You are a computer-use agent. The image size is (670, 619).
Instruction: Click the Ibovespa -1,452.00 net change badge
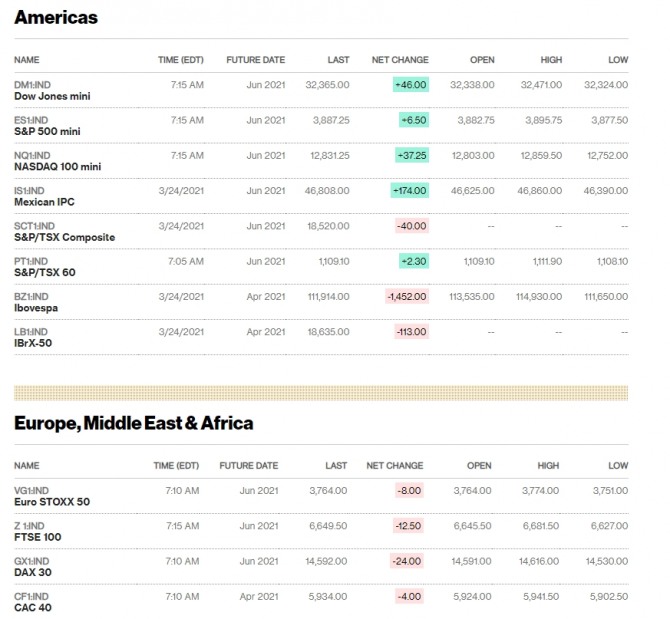406,296
